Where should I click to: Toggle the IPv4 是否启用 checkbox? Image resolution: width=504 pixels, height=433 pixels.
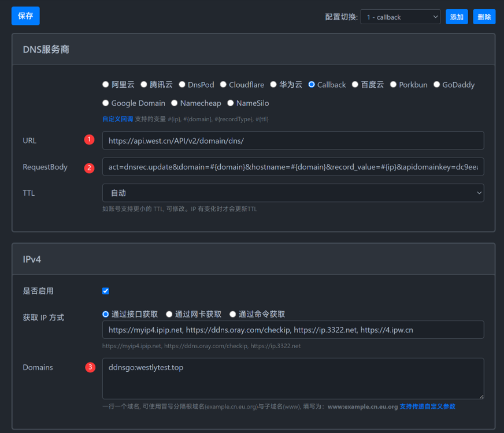tap(106, 291)
